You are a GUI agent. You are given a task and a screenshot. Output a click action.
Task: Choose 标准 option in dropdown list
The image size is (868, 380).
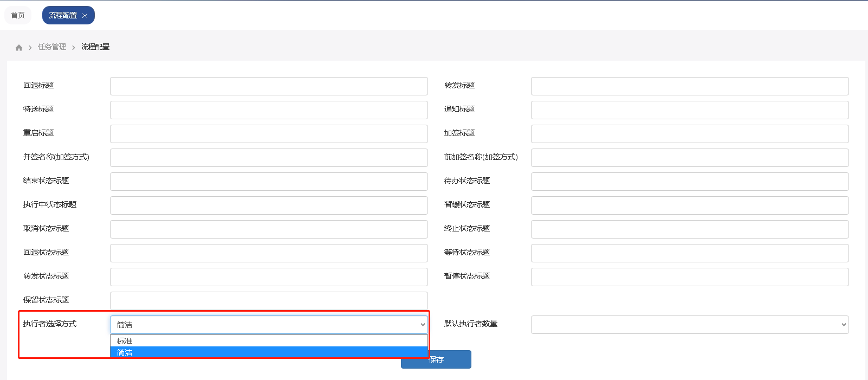click(269, 341)
